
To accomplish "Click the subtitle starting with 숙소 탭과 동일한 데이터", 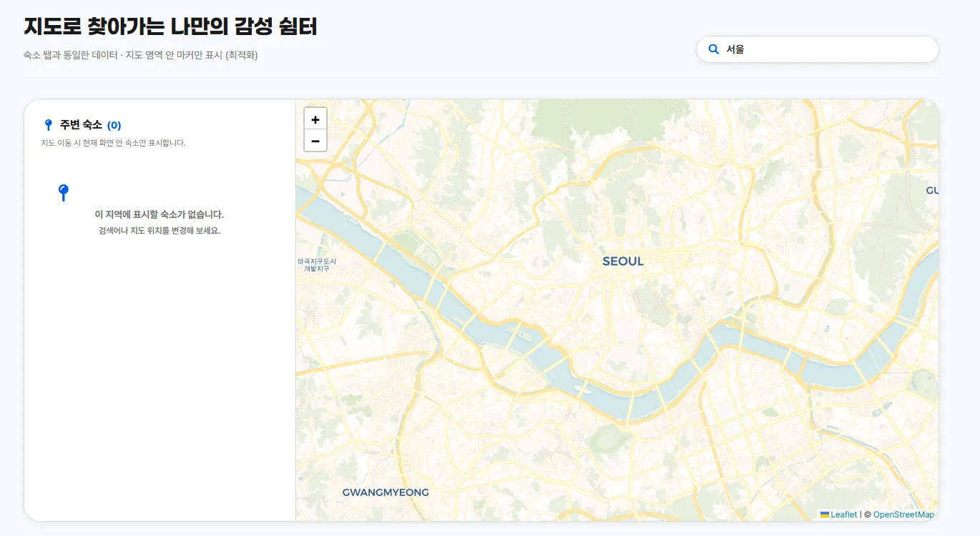I will [140, 55].
